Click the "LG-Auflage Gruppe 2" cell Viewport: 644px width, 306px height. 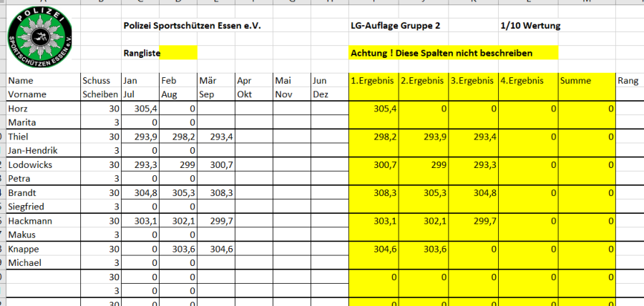click(x=395, y=26)
